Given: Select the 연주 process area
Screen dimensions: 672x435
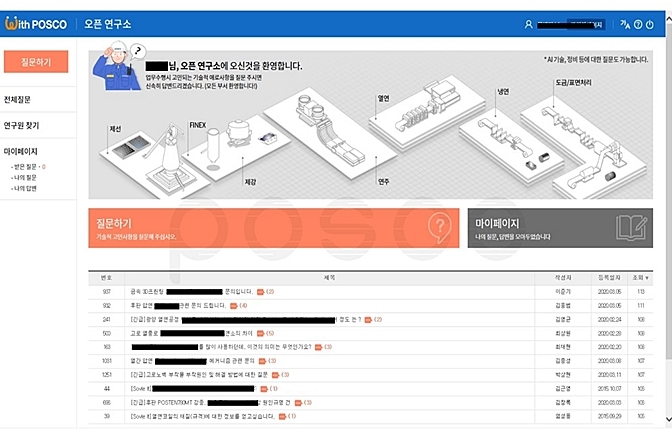Looking at the screenshot, I should pos(384,182).
